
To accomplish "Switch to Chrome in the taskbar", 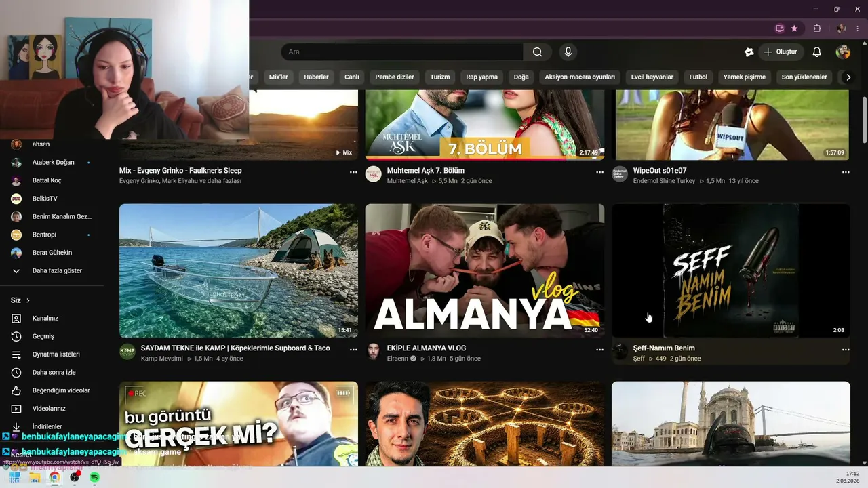I will (x=54, y=477).
